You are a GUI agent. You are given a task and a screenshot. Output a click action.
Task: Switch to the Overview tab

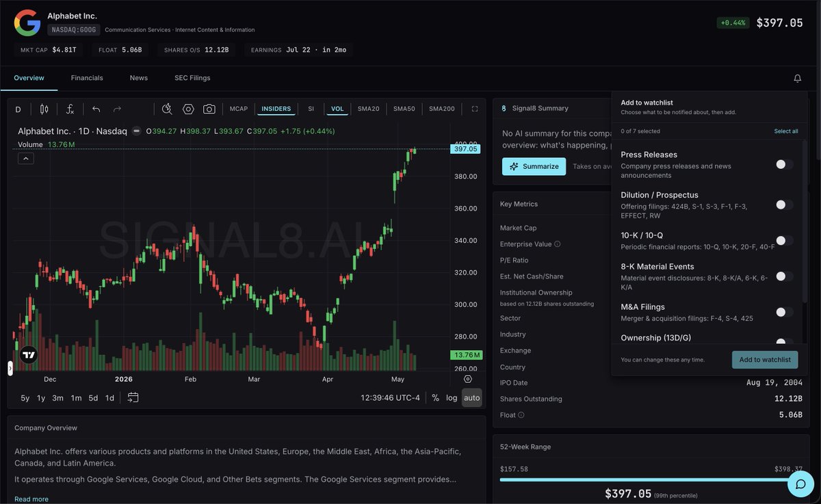click(x=29, y=78)
